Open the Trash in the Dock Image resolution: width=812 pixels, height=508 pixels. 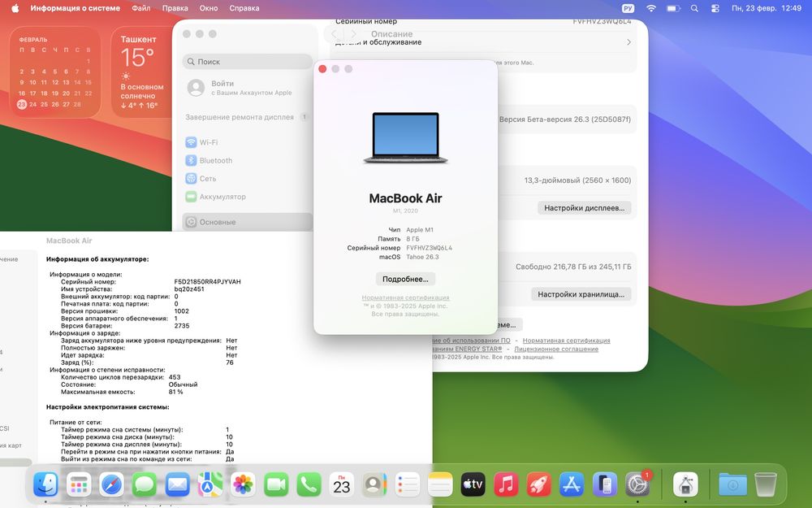766,484
